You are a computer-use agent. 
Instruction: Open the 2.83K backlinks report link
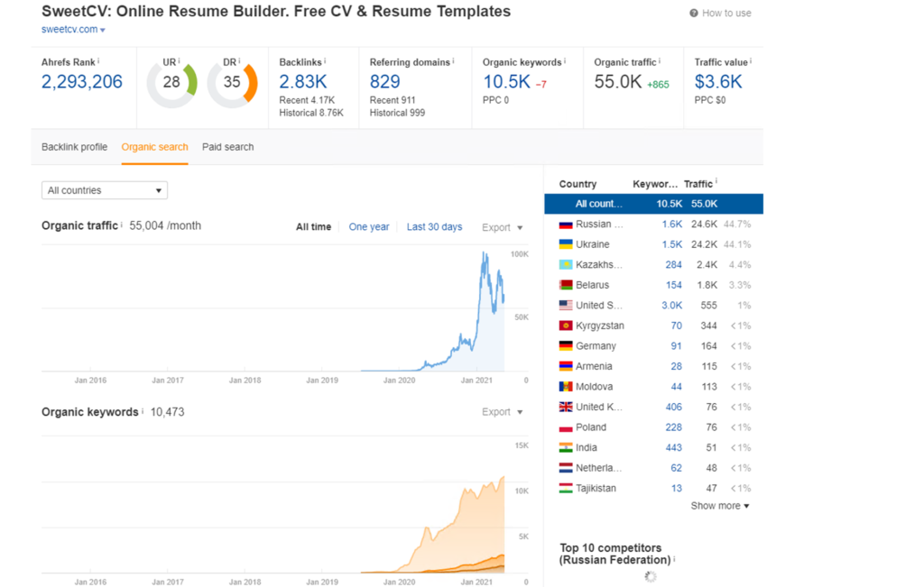coord(303,82)
